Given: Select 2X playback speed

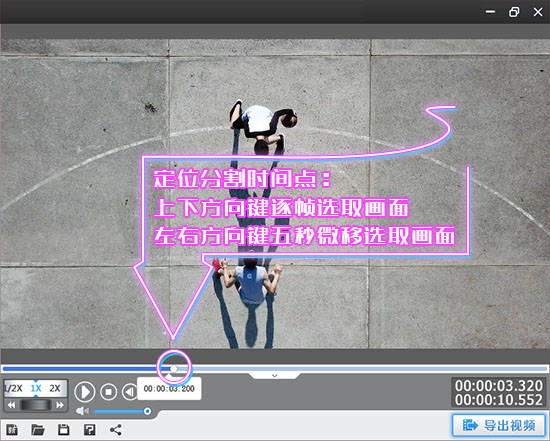Looking at the screenshot, I should [55, 388].
